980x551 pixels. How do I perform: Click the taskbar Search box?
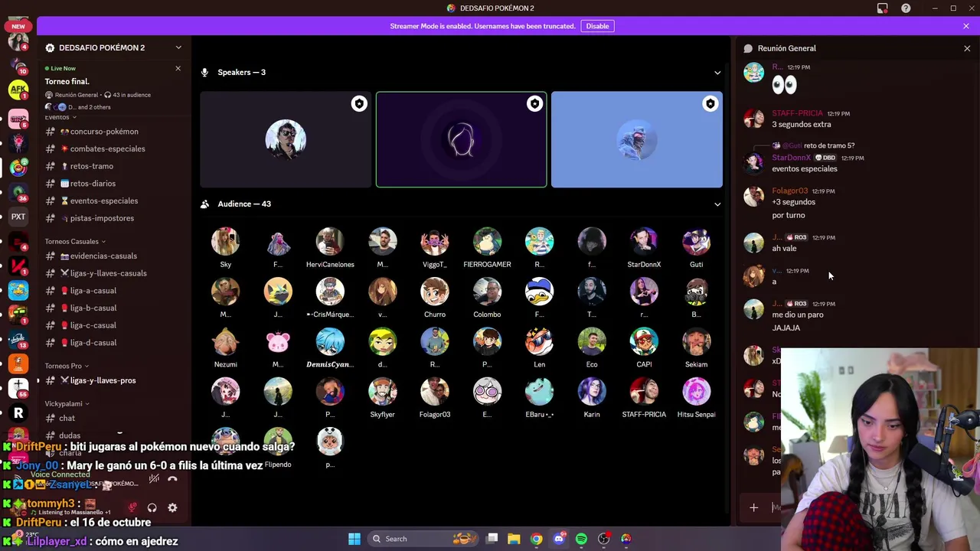tap(421, 539)
